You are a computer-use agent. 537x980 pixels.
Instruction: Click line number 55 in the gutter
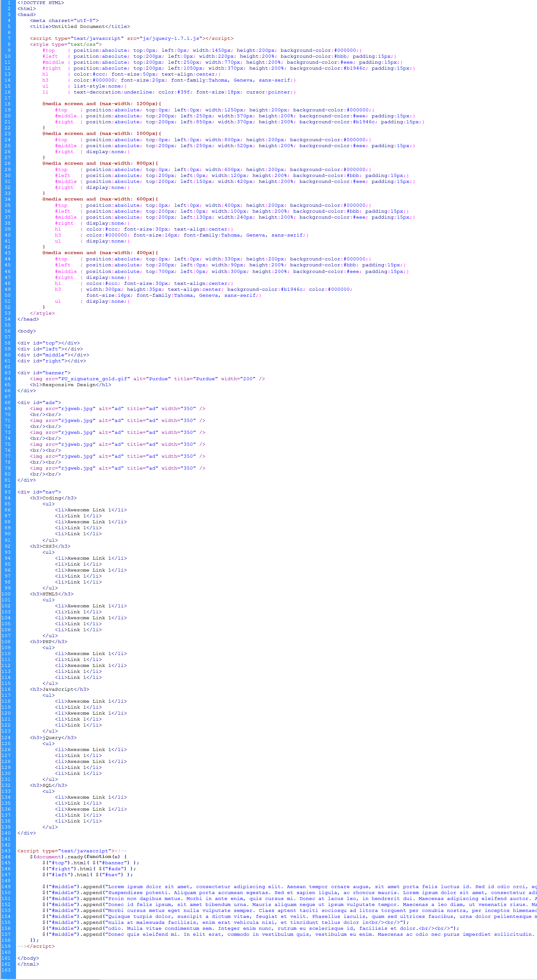click(x=8, y=325)
